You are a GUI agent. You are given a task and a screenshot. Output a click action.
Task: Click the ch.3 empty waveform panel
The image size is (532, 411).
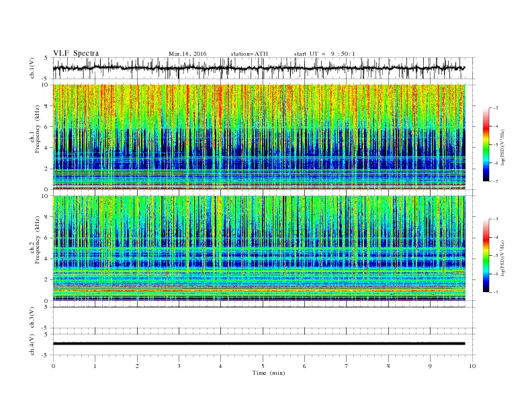pyautogui.click(x=264, y=318)
